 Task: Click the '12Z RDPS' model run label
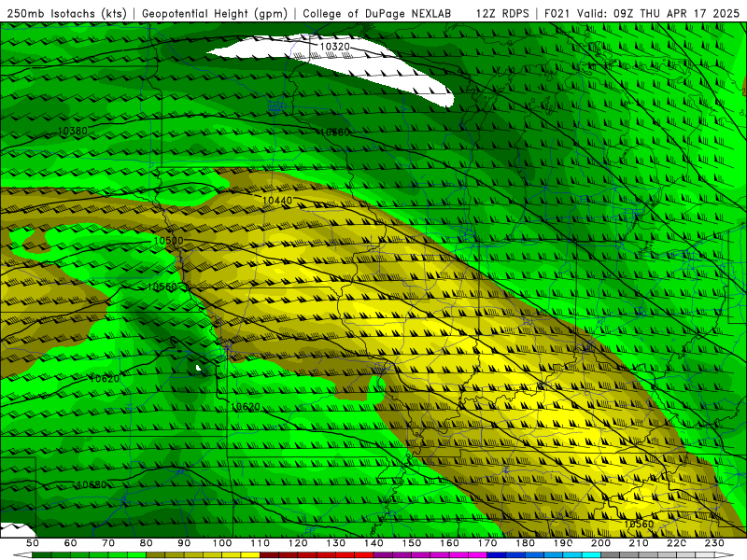(x=502, y=14)
